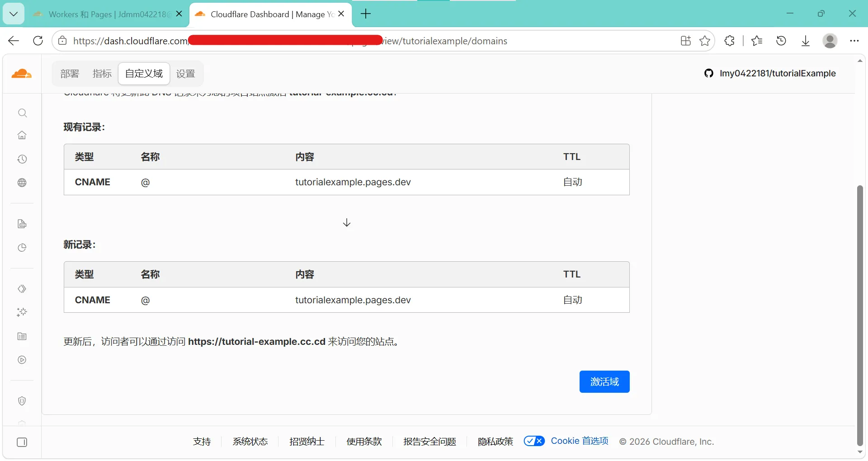Open the security shield icon in sidebar
Screen dimensions: 868x461
click(22, 401)
